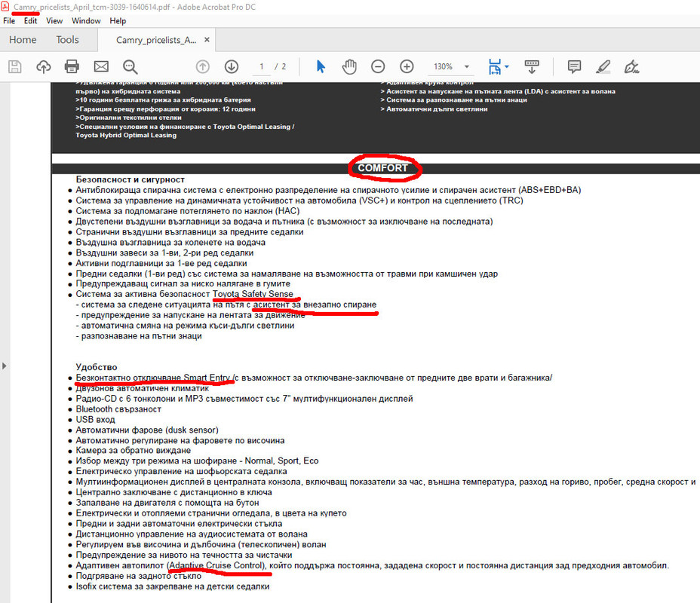The image size is (700, 603).
Task: Open the fit-page options arrow
Action: [507, 67]
